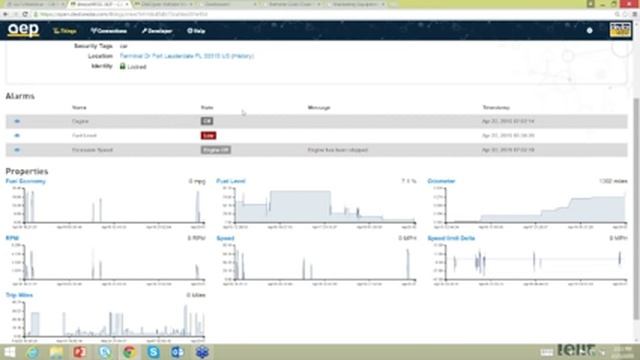The width and height of the screenshot is (640, 360).
Task: Open PowerPoint from the taskbar
Action: (80, 352)
